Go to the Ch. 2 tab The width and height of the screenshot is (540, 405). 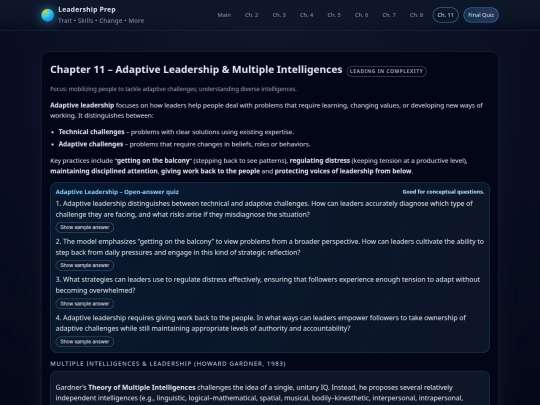pyautogui.click(x=251, y=15)
